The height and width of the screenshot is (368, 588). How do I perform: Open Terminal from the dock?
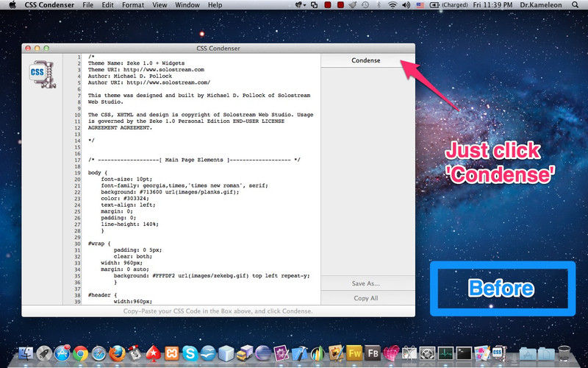pos(464,354)
